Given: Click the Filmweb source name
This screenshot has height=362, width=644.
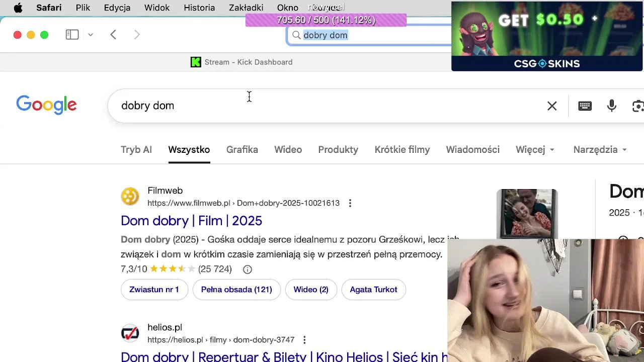Looking at the screenshot, I should (165, 191).
